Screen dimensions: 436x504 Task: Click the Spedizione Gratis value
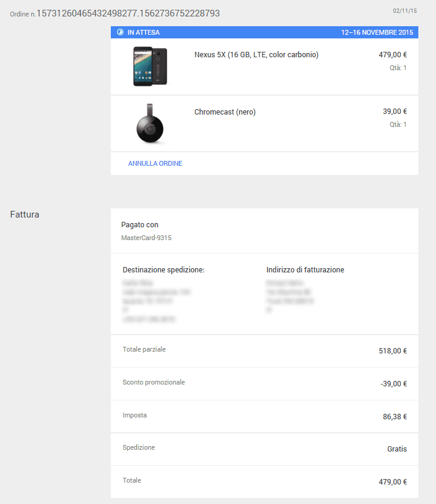pos(397,449)
